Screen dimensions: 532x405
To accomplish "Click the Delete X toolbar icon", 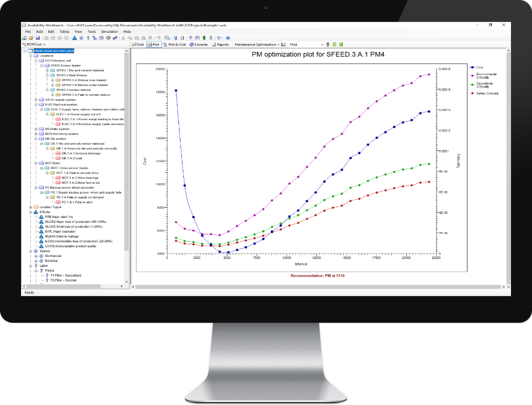I will coord(150,38).
